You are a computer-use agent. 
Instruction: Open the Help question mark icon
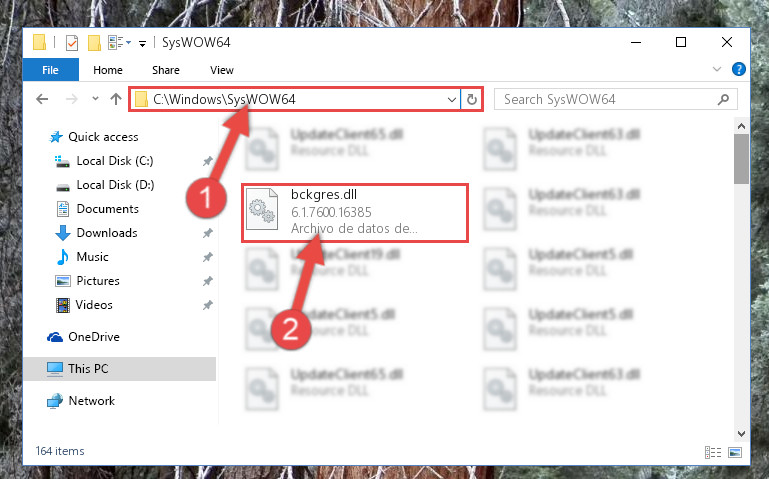point(739,69)
